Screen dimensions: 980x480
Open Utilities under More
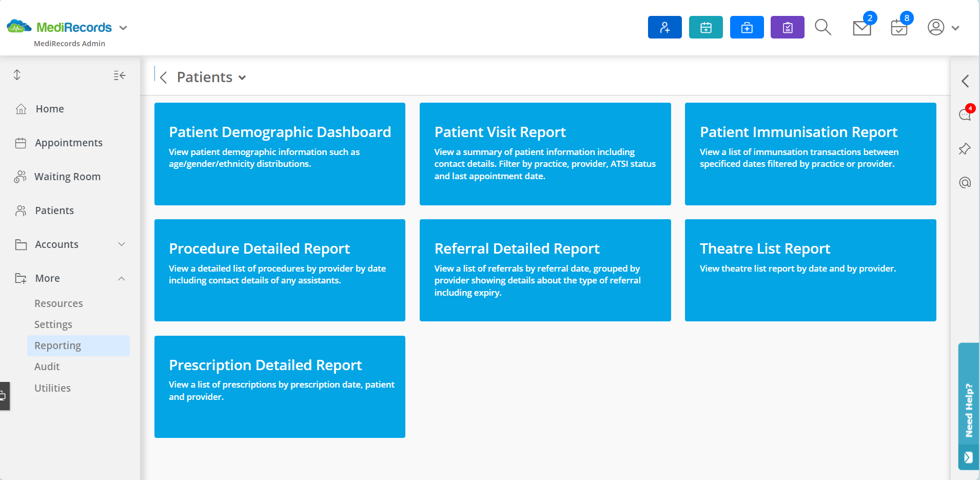pyautogui.click(x=52, y=388)
